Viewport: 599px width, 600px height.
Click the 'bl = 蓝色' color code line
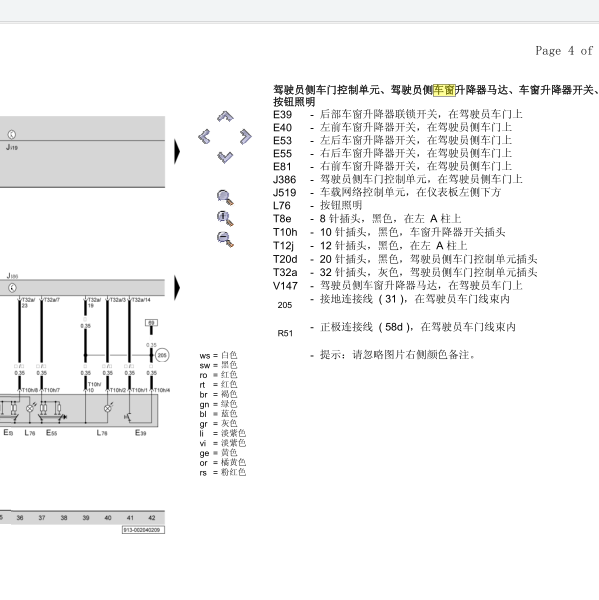coord(219,414)
